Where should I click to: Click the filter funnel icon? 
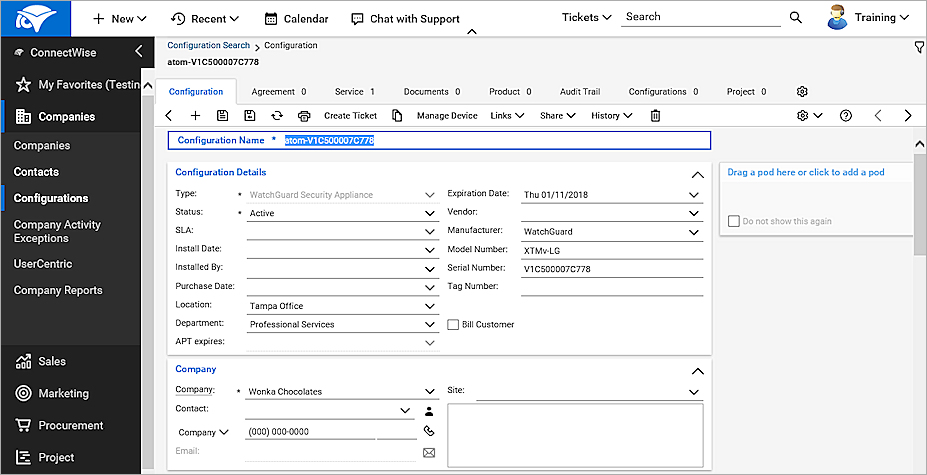pyautogui.click(x=919, y=47)
